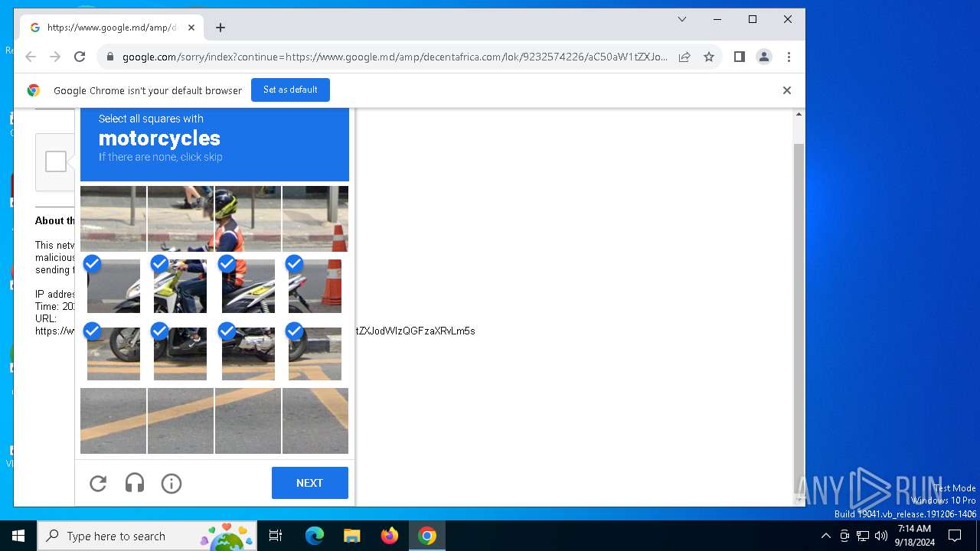980x551 pixels.
Task: Go forward to the next page
Action: [55, 57]
